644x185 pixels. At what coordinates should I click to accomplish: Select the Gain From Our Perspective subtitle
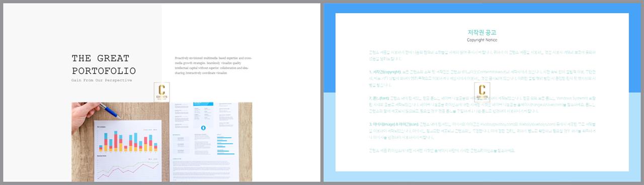coord(102,80)
